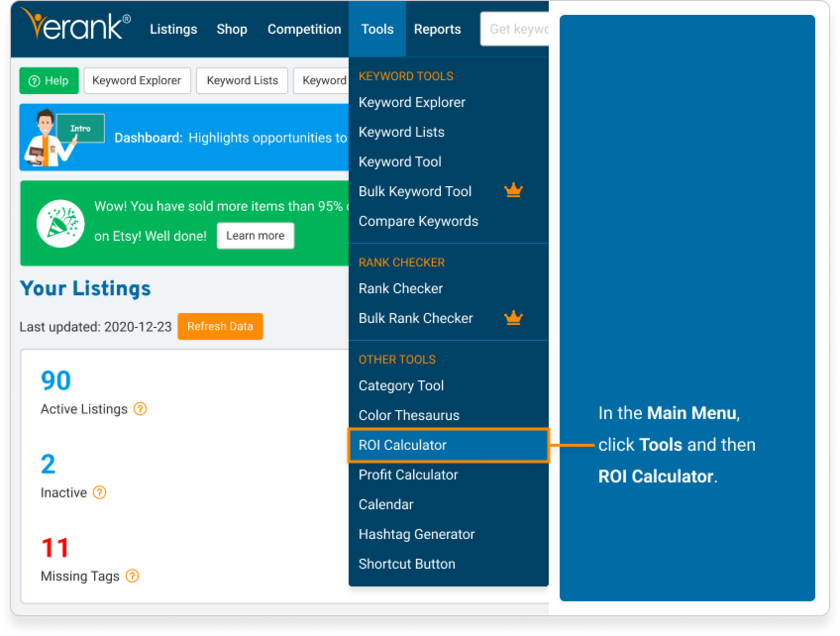Open the Reports menu
This screenshot has height=636, width=840.
click(437, 29)
